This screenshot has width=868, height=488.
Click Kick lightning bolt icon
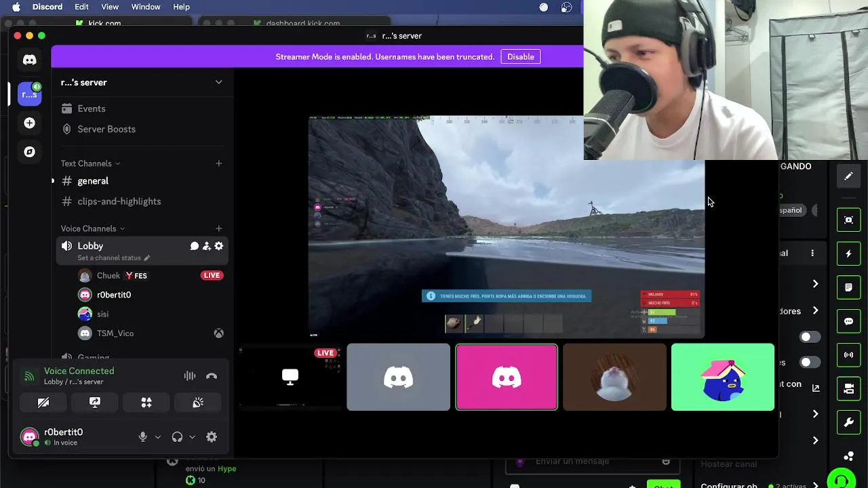(x=848, y=253)
